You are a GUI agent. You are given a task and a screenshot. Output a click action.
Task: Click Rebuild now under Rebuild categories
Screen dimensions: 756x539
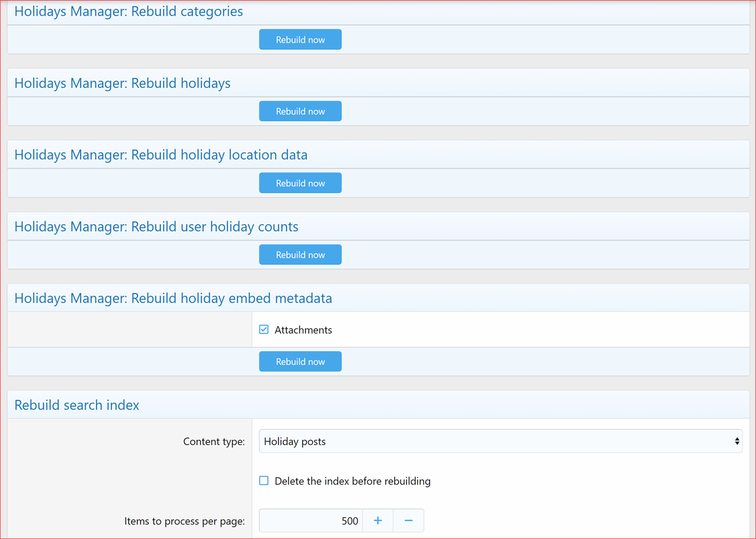pos(300,39)
